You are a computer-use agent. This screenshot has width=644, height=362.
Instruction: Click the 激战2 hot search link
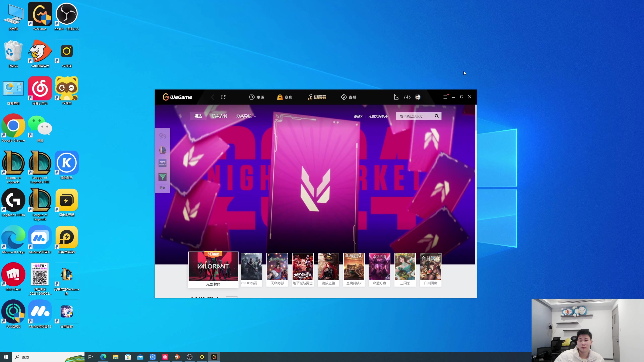point(358,116)
